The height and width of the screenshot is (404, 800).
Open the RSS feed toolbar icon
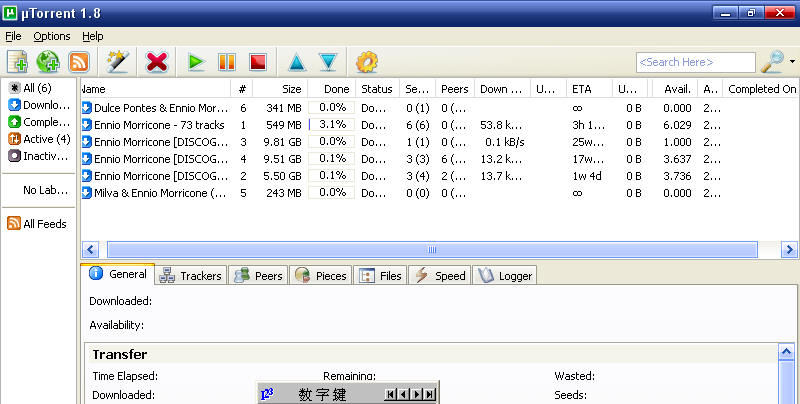[x=79, y=62]
